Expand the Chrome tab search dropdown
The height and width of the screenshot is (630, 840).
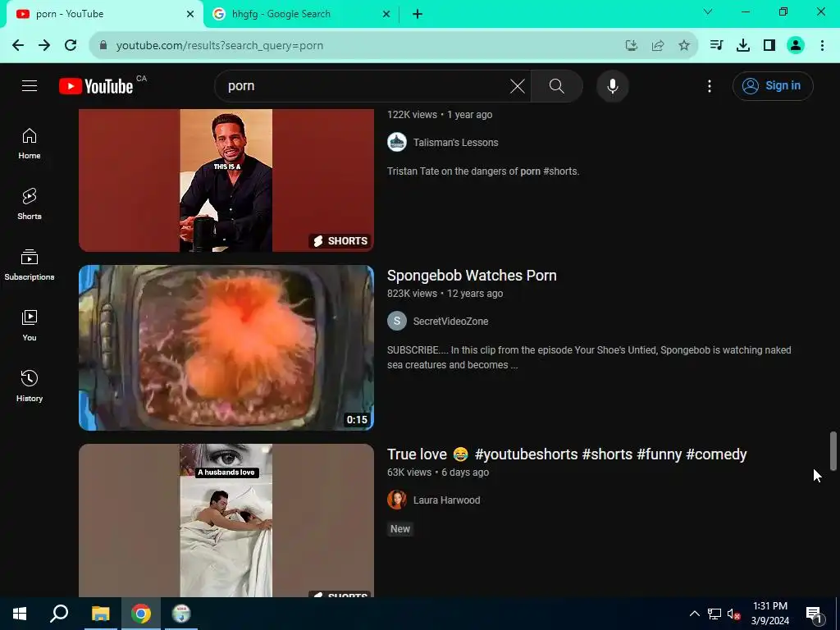708,11
